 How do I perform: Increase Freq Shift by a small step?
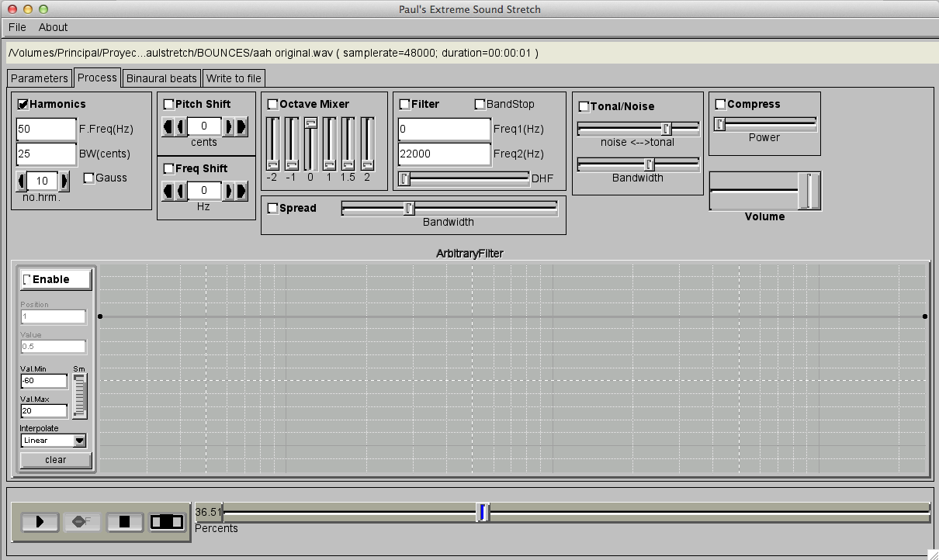[x=228, y=190]
